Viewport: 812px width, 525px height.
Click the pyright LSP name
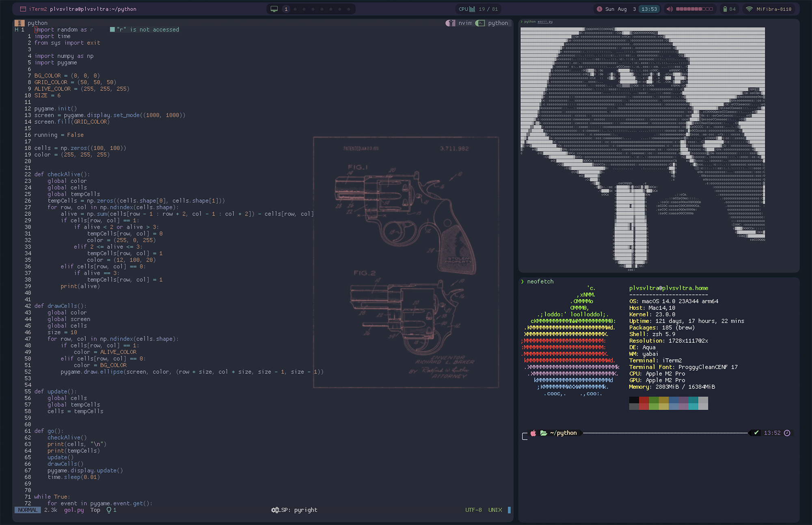tap(306, 510)
